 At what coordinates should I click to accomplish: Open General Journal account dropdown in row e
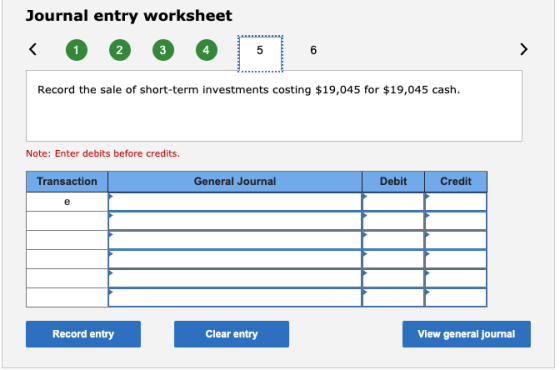(235, 202)
